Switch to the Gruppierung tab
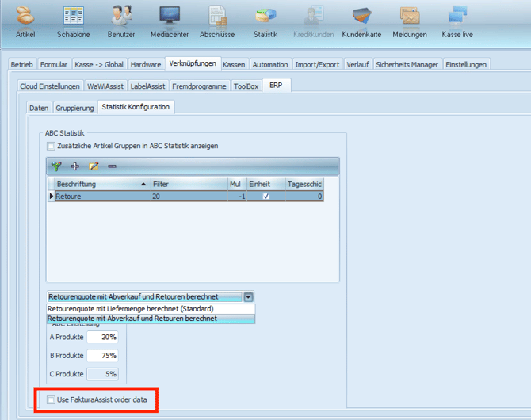 (74, 108)
